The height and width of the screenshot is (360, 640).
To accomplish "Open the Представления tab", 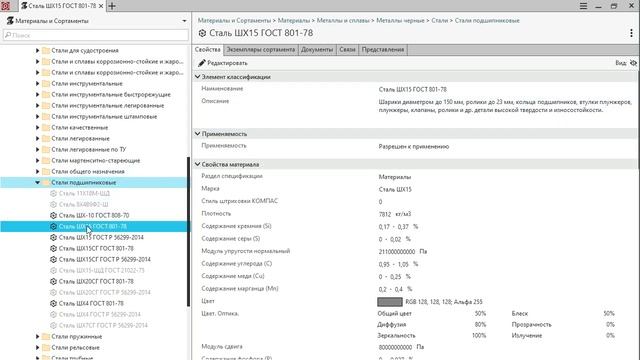I will (x=383, y=49).
